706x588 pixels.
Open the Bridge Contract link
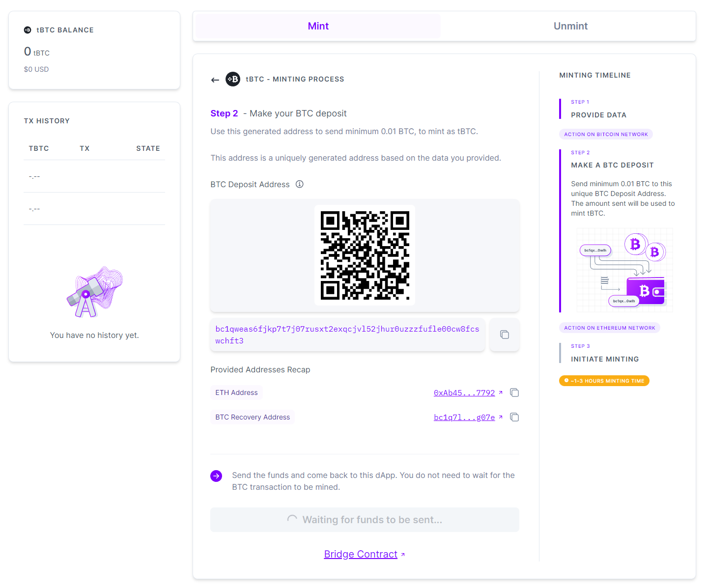[x=361, y=554]
